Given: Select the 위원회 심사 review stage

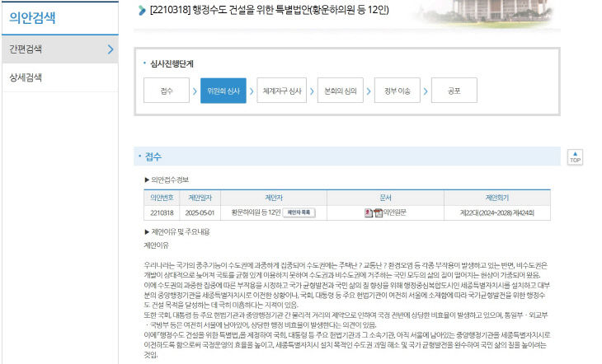Looking at the screenshot, I should pyautogui.click(x=223, y=91).
